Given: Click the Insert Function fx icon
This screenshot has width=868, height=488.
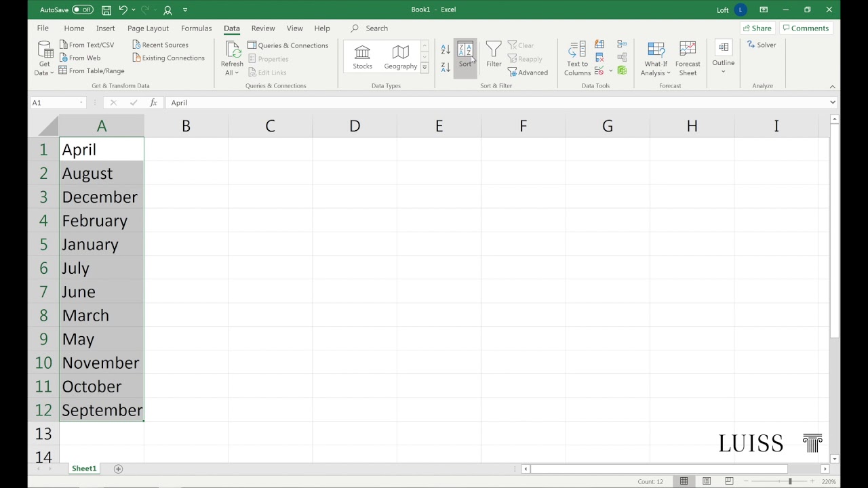Looking at the screenshot, I should point(154,103).
